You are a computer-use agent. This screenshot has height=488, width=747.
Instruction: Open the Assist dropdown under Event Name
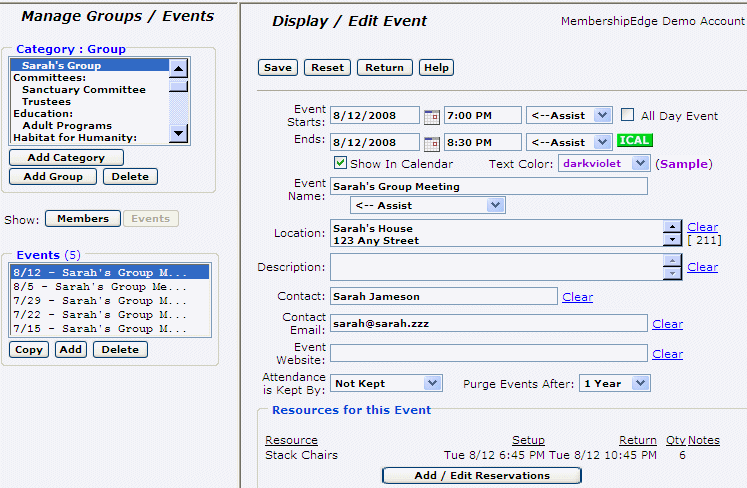(x=427, y=205)
